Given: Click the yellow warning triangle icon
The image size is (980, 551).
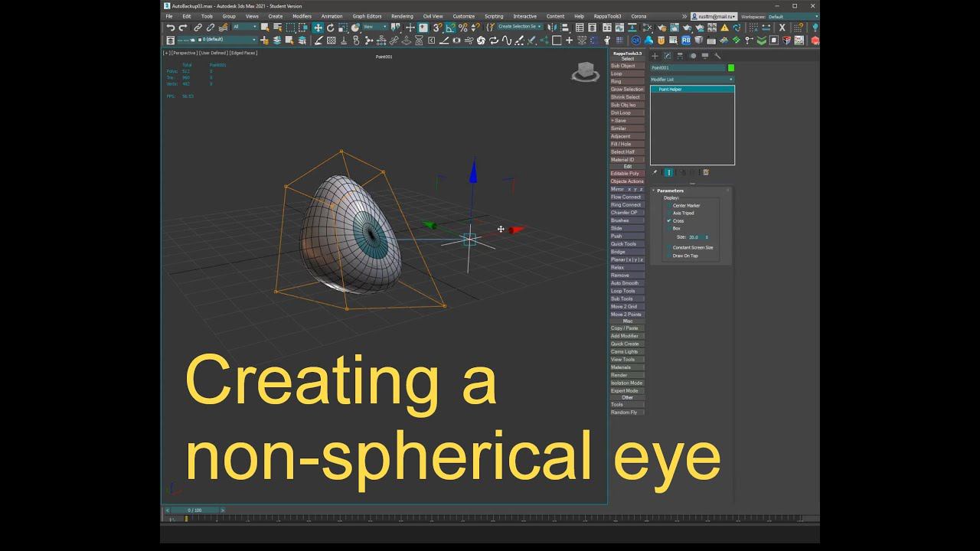Looking at the screenshot, I should [x=724, y=28].
